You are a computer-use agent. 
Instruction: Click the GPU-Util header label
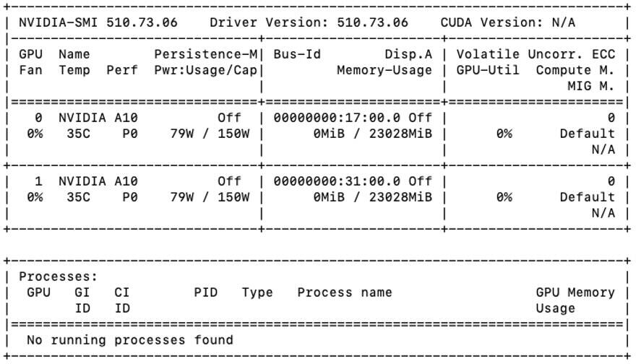(488, 70)
